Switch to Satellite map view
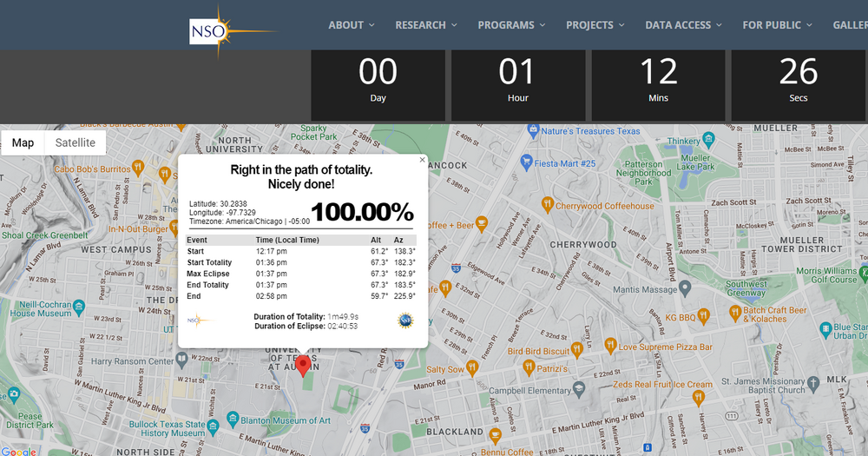This screenshot has height=456, width=868. pyautogui.click(x=75, y=142)
